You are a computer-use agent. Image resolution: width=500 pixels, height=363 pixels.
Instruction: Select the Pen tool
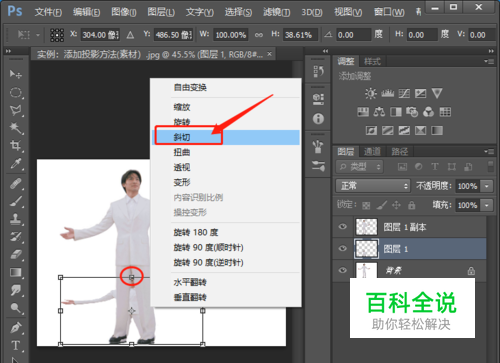coord(16,328)
